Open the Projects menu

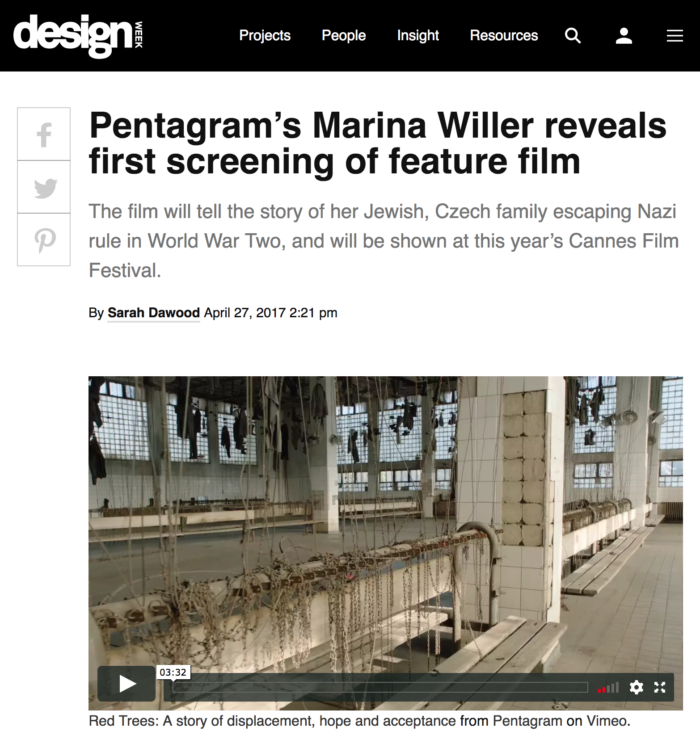coord(265,36)
